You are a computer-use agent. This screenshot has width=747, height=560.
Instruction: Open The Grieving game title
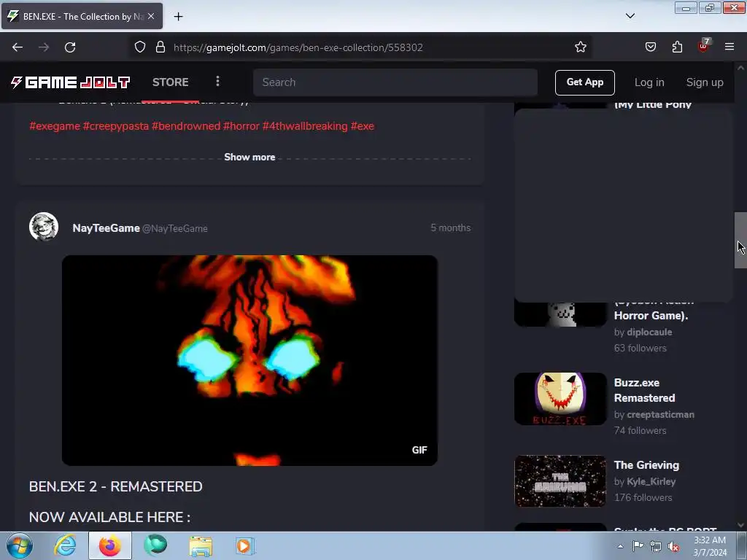coord(646,464)
